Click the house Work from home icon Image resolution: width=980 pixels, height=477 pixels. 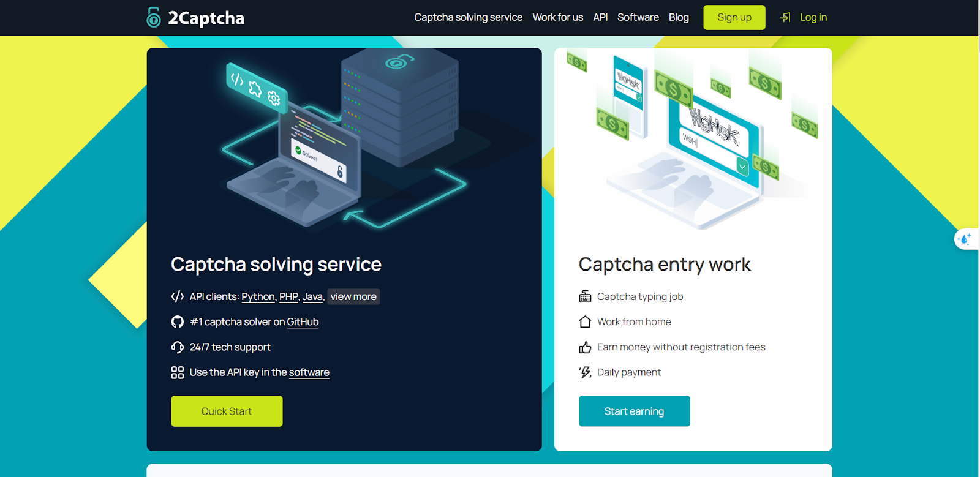[x=585, y=321]
